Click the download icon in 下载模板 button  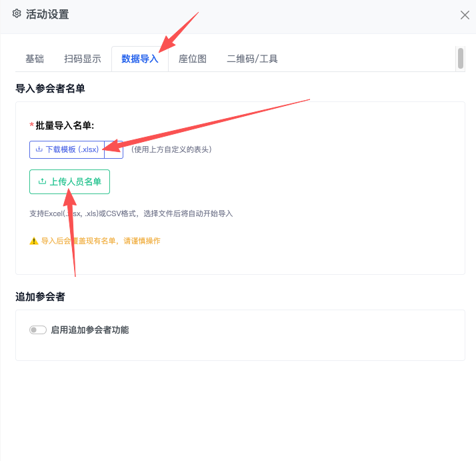(x=39, y=149)
